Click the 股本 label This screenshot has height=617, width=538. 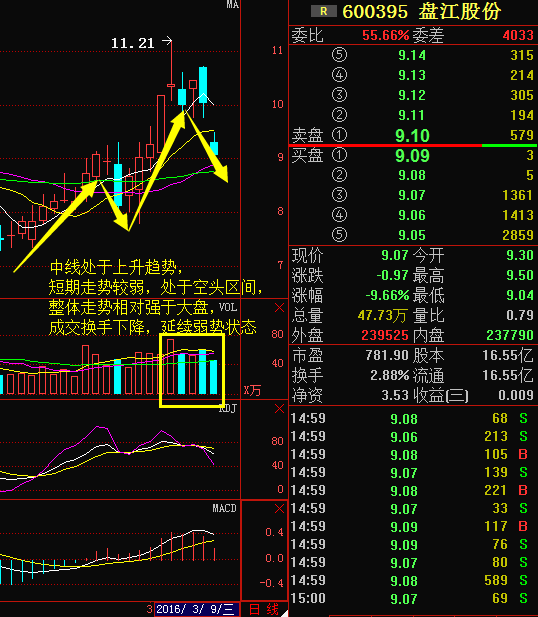[428, 355]
